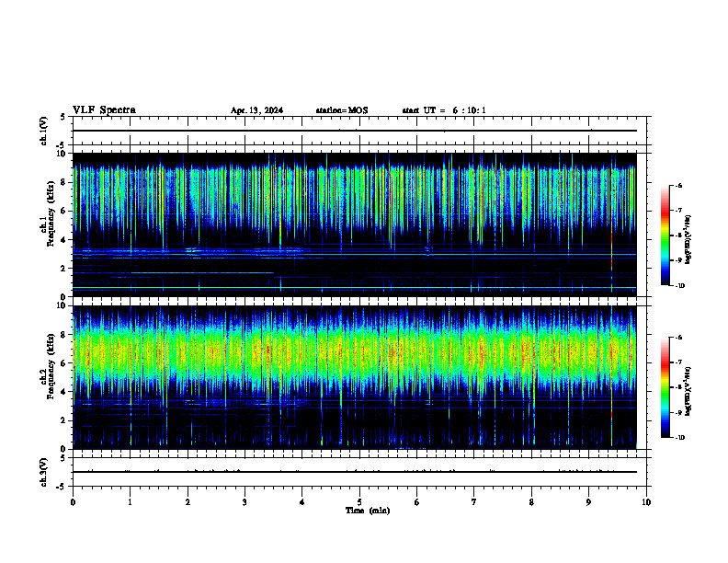The width and height of the screenshot is (728, 563).
Task: Click time axis tick label "5"
Action: click(x=359, y=502)
